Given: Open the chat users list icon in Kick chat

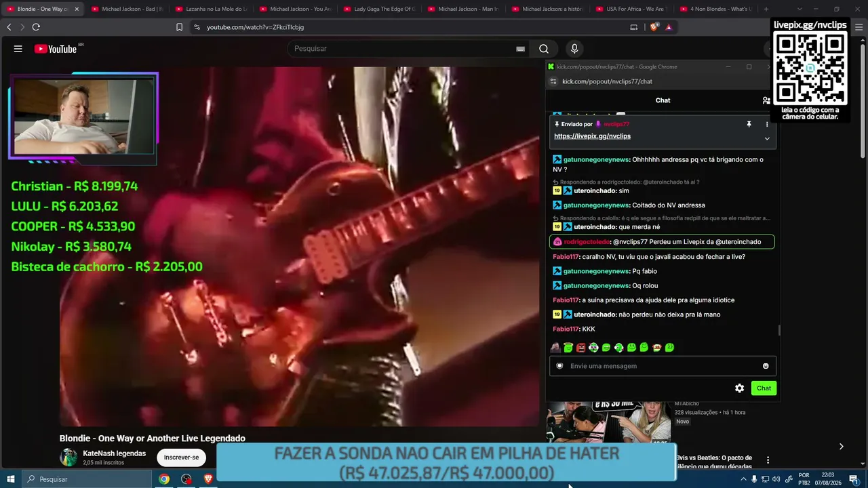Looking at the screenshot, I should click(x=766, y=100).
